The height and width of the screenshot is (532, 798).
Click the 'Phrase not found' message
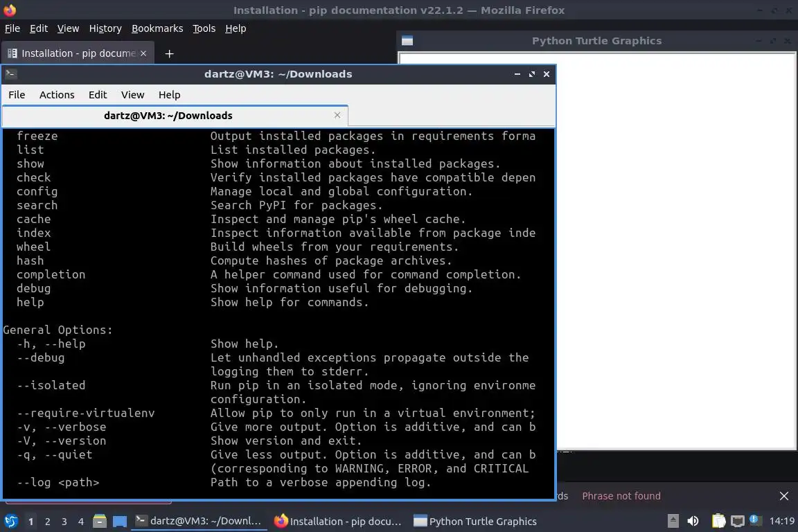point(621,496)
